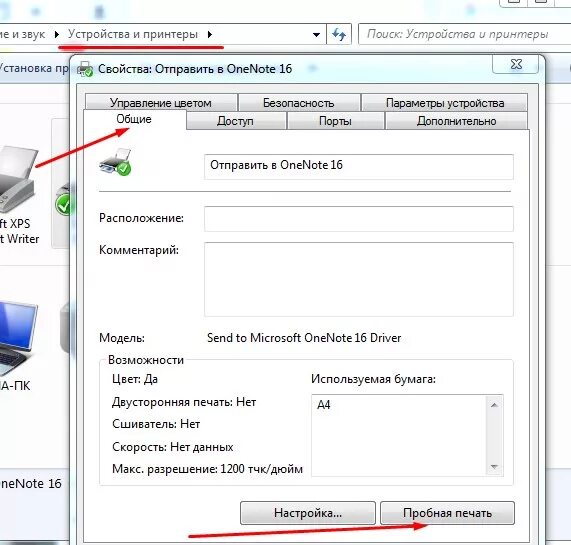Click the Скорость: Нет данных text
The width and height of the screenshot is (571, 545).
click(173, 447)
